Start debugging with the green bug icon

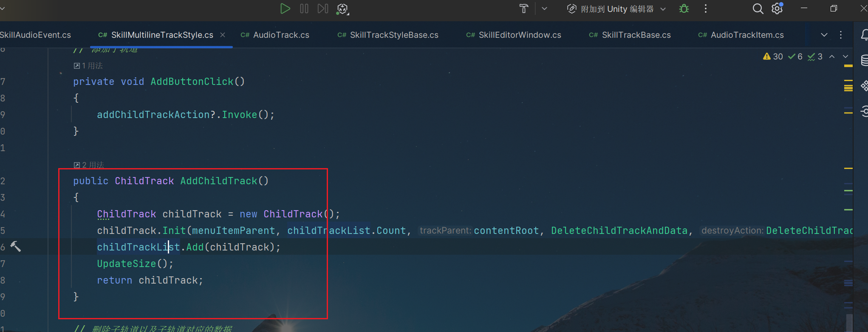[x=684, y=8]
